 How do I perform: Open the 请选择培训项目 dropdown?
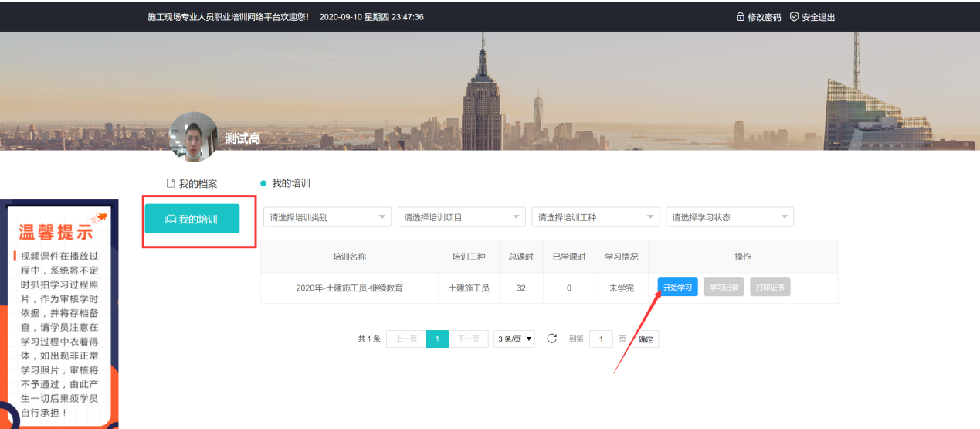(x=461, y=217)
